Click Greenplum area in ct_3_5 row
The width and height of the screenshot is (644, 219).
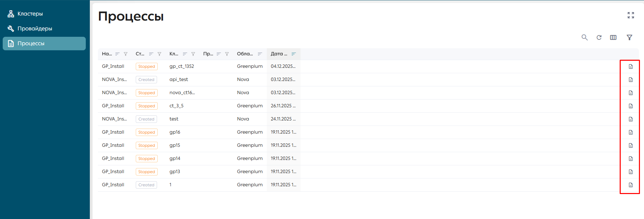(x=250, y=106)
